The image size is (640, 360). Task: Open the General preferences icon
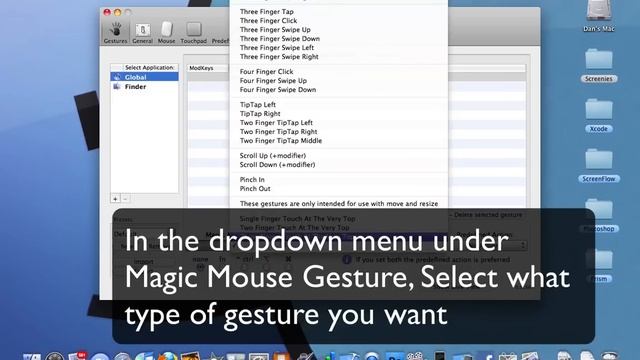tap(142, 32)
